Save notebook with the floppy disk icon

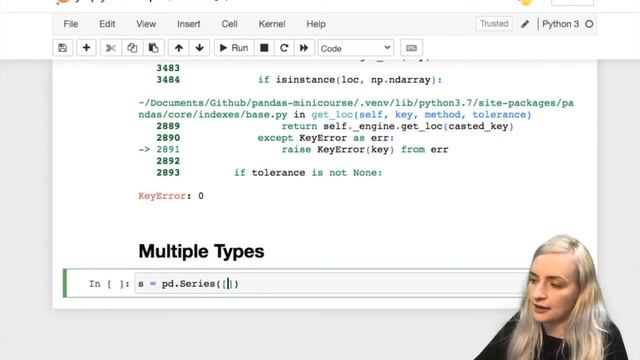click(x=62, y=48)
